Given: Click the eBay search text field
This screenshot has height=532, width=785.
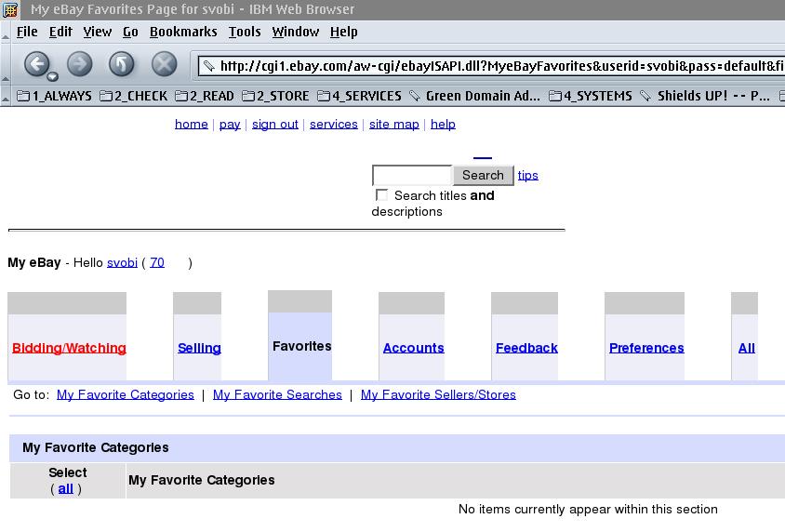Looking at the screenshot, I should tap(411, 175).
